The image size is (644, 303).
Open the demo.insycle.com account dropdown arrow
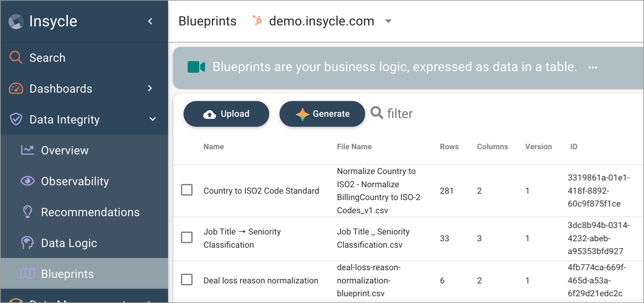point(388,21)
